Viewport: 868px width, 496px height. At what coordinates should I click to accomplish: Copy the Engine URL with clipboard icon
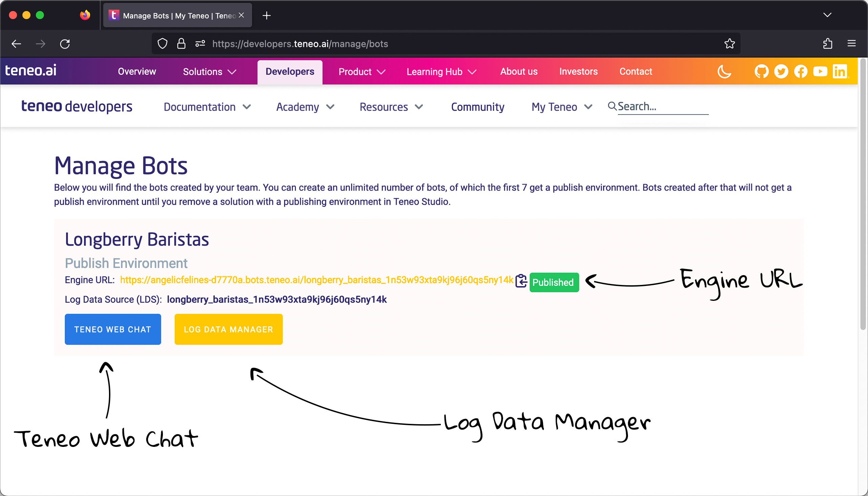521,281
